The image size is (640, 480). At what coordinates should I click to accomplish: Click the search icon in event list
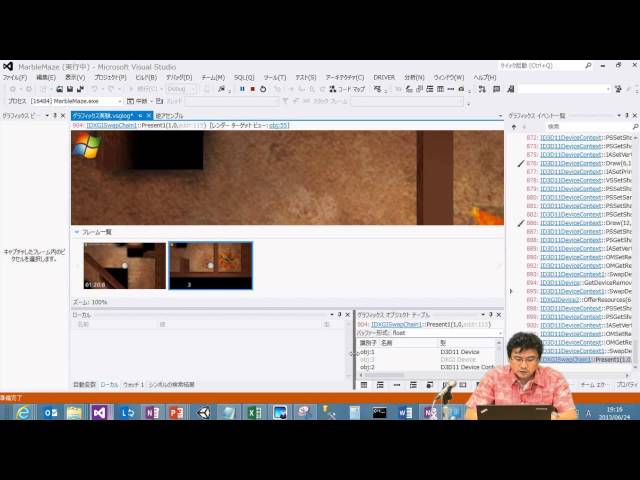pyautogui.click(x=635, y=127)
